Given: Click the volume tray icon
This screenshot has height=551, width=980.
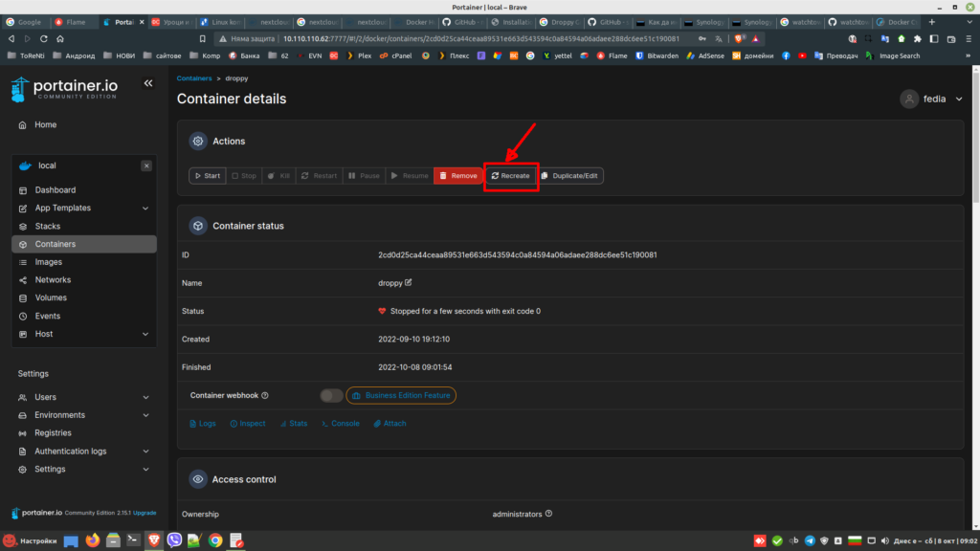Looking at the screenshot, I should (x=884, y=541).
